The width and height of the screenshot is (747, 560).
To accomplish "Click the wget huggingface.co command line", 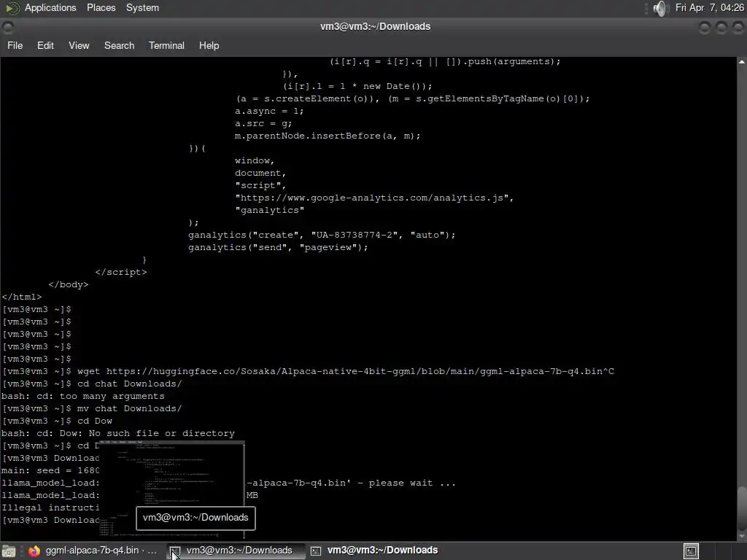I will coord(308,371).
